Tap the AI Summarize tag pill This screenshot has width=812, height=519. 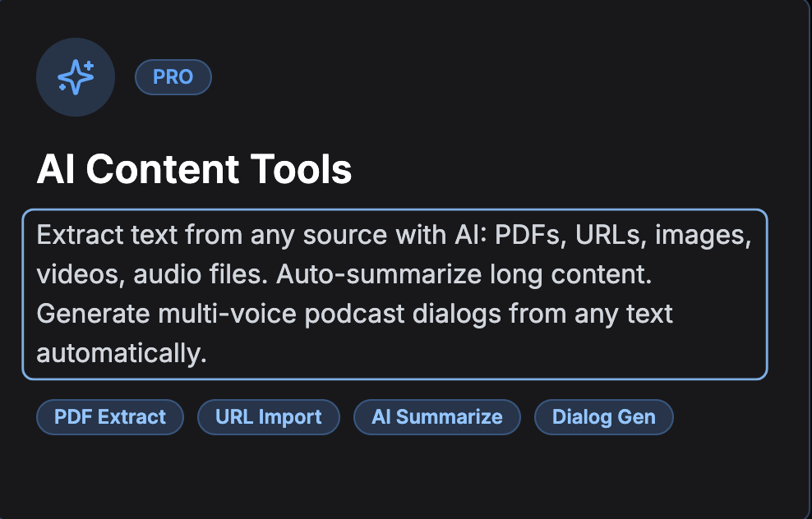point(436,416)
